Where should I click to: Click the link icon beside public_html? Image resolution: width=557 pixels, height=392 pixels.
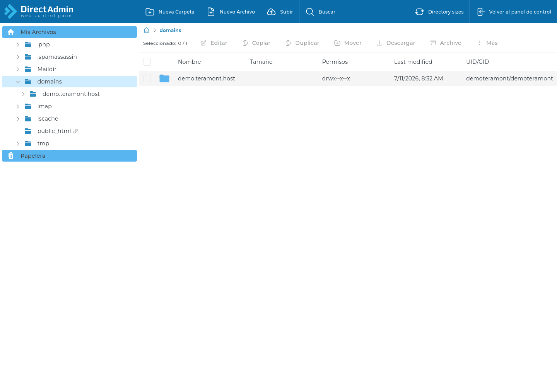point(75,131)
